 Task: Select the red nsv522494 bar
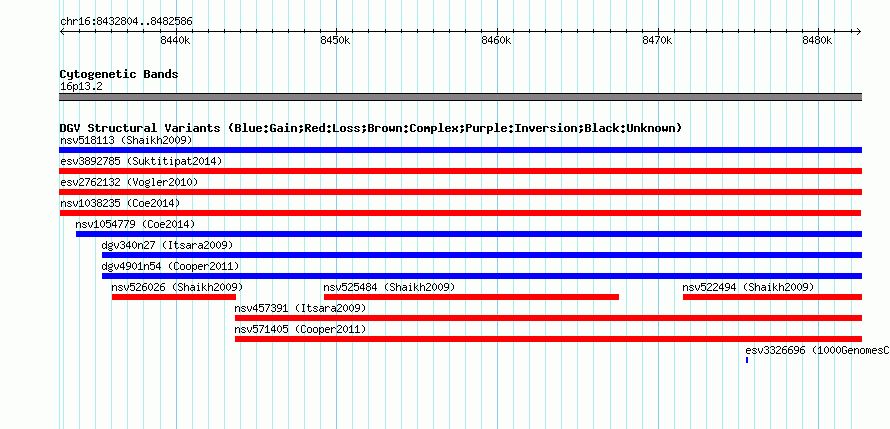pyautogui.click(x=773, y=297)
